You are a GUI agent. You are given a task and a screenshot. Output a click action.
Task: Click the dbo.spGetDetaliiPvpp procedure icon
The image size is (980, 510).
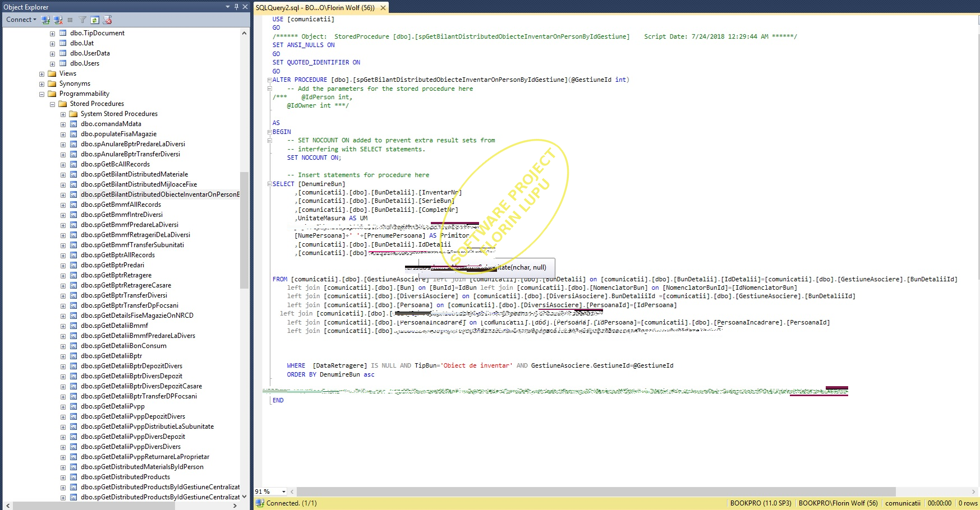click(x=73, y=406)
